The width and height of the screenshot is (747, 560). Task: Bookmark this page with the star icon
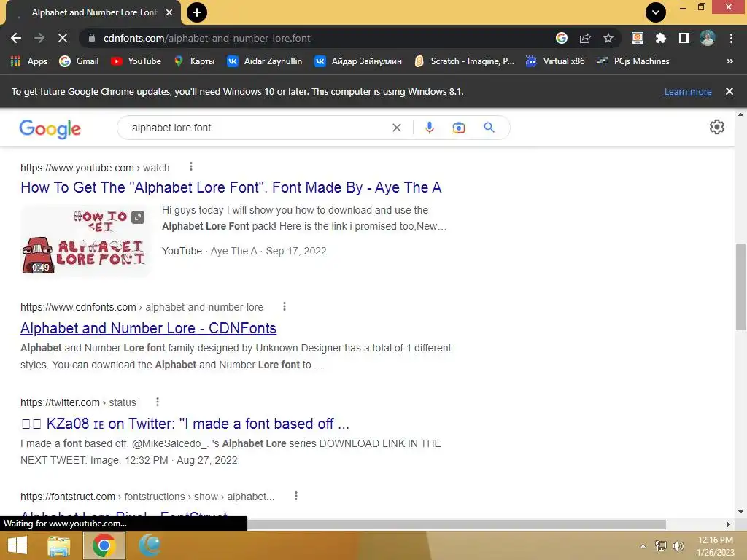point(608,38)
